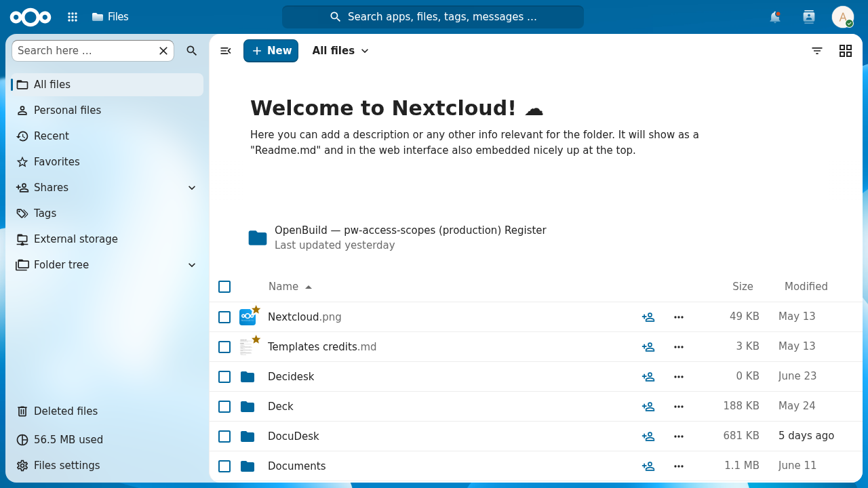Go to All files in the sidebar

click(107, 85)
